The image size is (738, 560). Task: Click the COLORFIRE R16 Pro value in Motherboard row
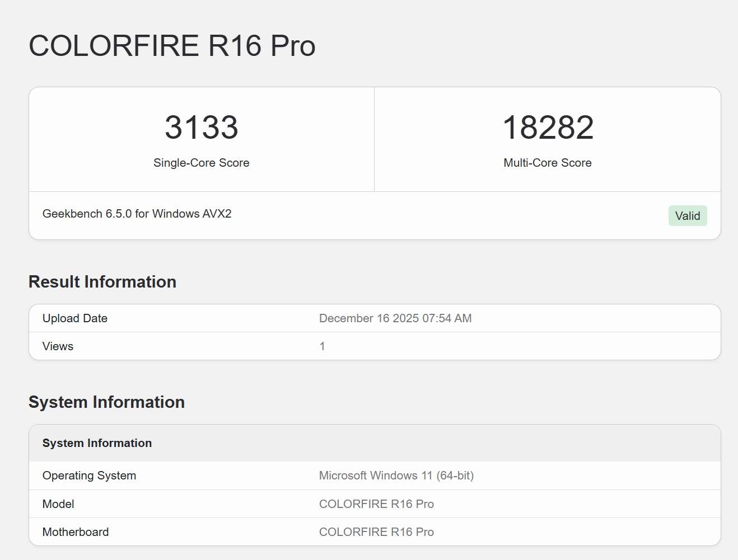point(376,532)
